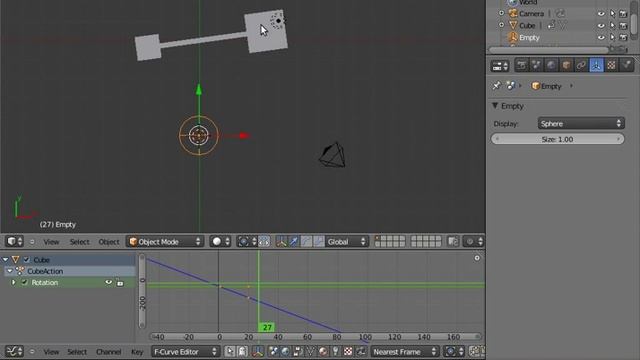Click the scene breadcrumb icon beside pin
Image resolution: width=640 pixels, height=360 pixels.
(511, 86)
